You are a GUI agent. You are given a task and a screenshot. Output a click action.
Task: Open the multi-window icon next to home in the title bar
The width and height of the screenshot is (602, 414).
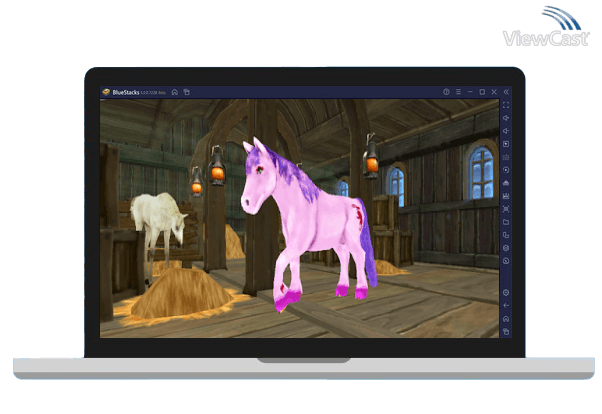(187, 92)
